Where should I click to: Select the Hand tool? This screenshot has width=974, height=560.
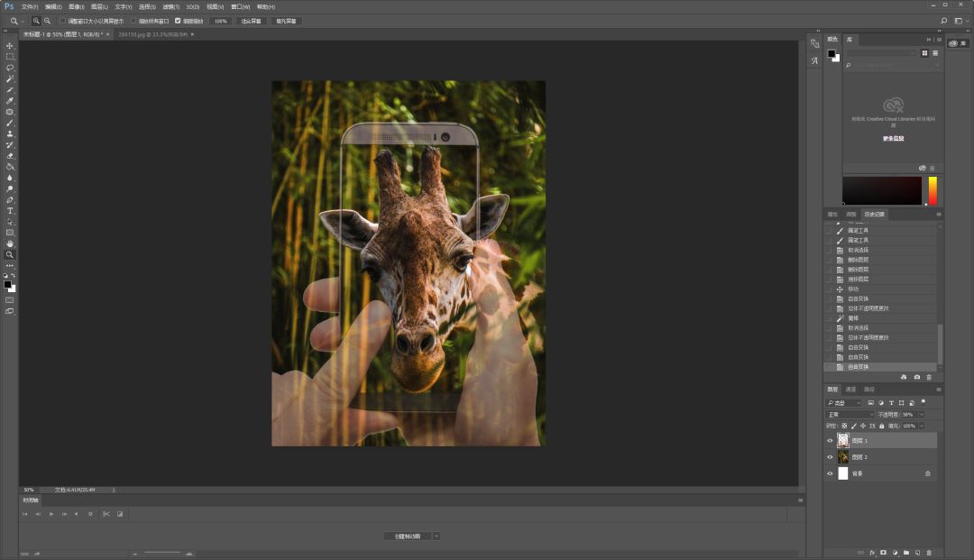tap(10, 243)
